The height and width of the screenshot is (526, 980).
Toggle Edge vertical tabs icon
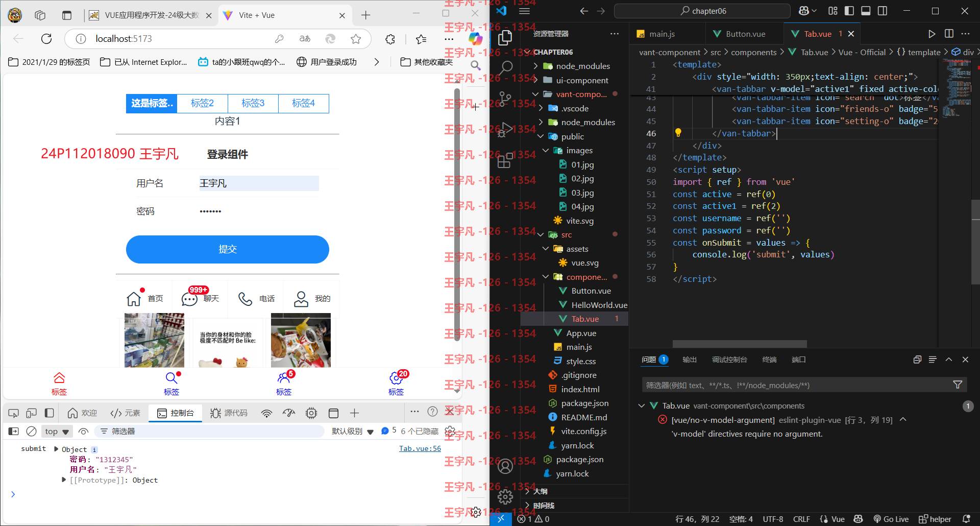[x=66, y=15]
